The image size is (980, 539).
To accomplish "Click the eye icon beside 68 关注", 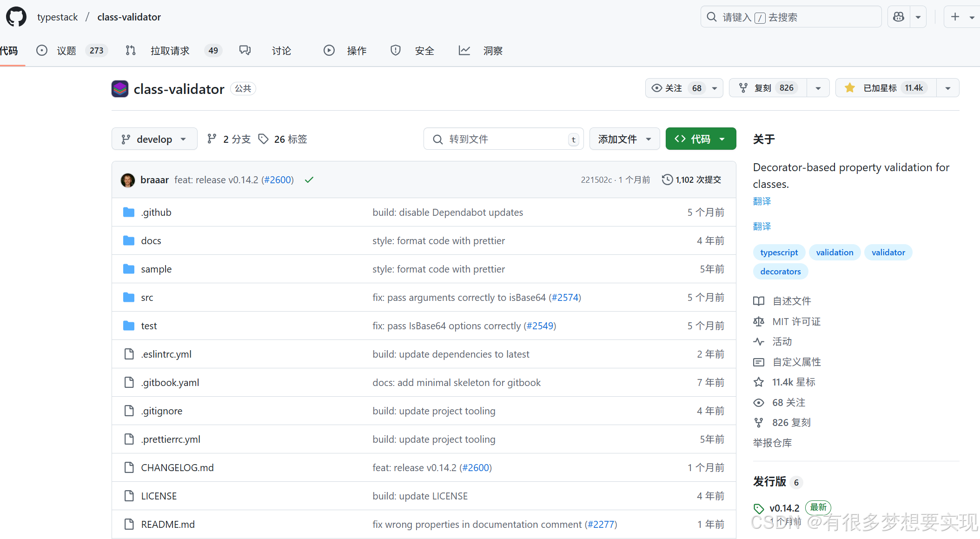I will (x=759, y=403).
